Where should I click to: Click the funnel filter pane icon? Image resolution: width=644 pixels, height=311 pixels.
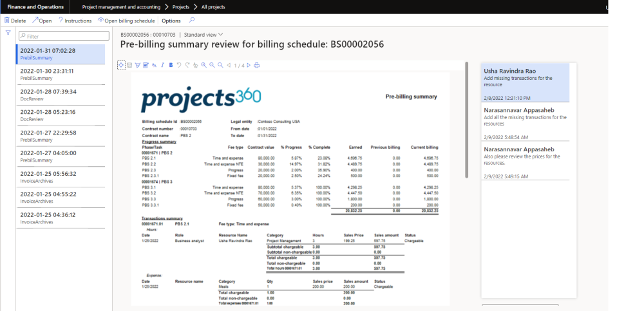point(8,32)
